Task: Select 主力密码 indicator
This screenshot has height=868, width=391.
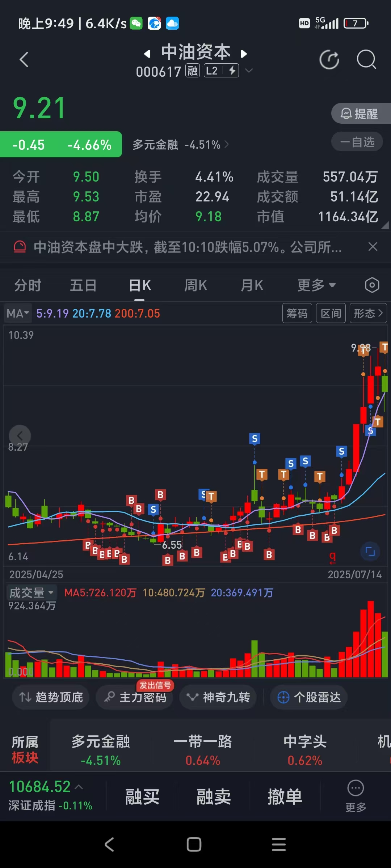Action: click(x=135, y=697)
